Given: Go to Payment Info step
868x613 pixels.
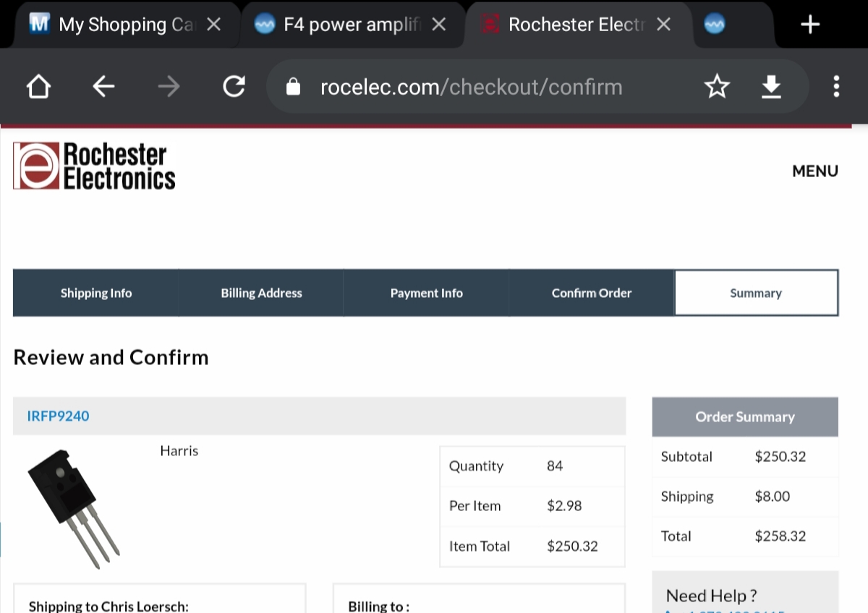Looking at the screenshot, I should click(x=426, y=293).
